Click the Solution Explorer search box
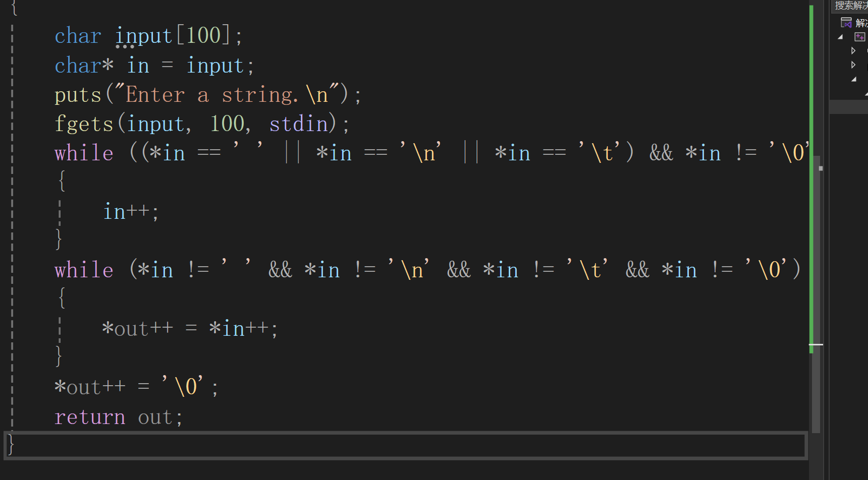The height and width of the screenshot is (480, 868). pyautogui.click(x=850, y=6)
